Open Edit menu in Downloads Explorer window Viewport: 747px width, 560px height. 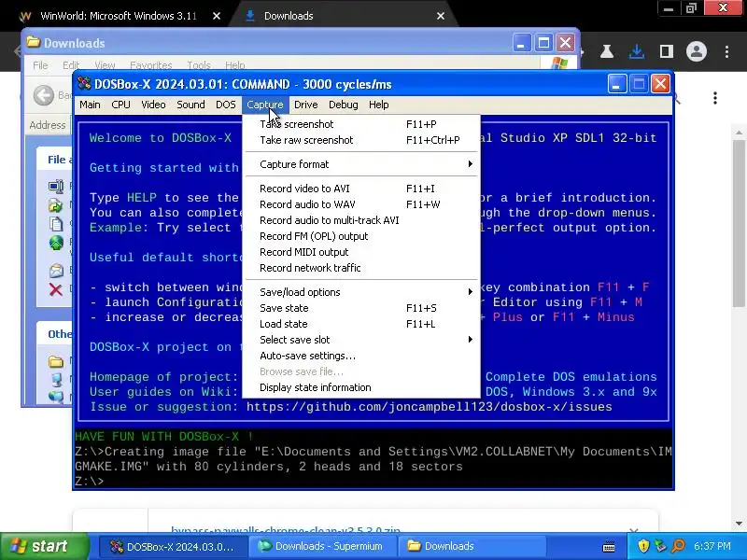pyautogui.click(x=71, y=64)
